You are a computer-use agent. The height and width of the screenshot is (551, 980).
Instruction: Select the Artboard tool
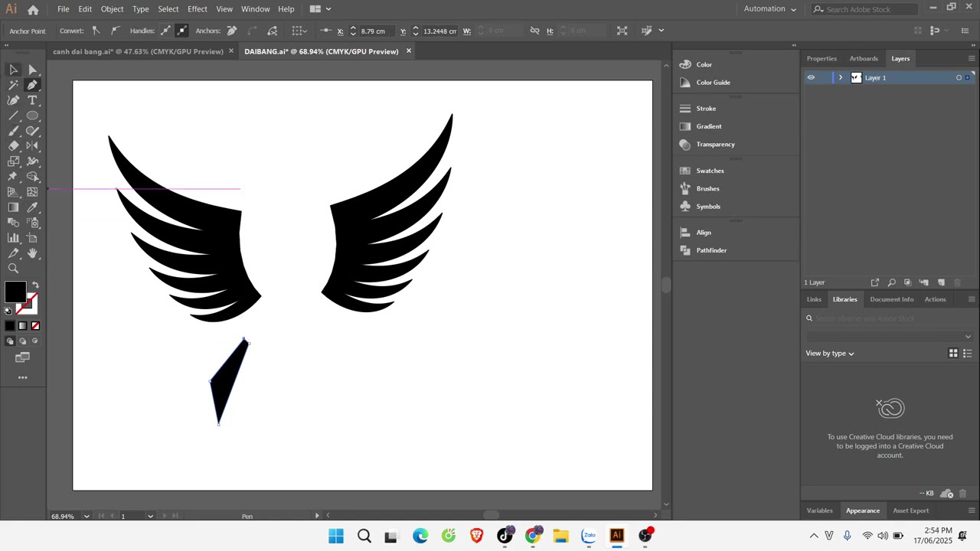pyautogui.click(x=32, y=238)
